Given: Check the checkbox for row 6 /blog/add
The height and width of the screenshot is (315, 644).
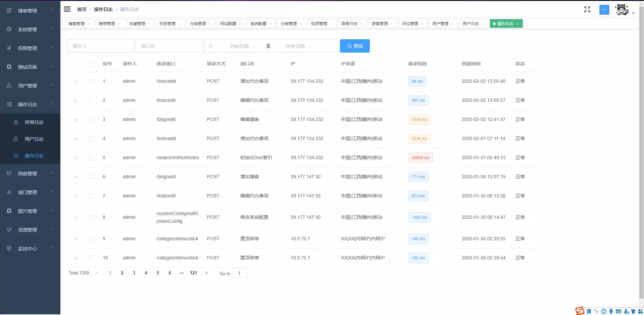Looking at the screenshot, I should pos(90,177).
